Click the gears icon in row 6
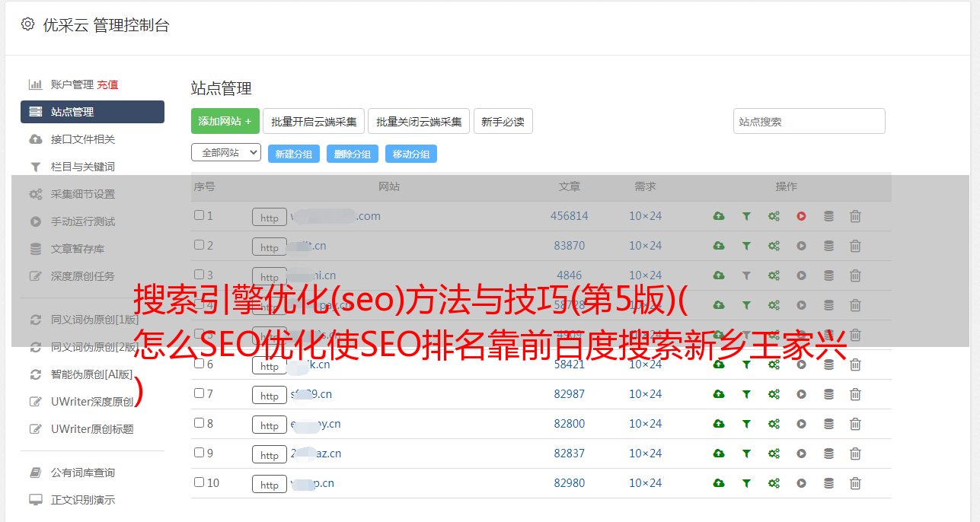The image size is (980, 522). [774, 364]
